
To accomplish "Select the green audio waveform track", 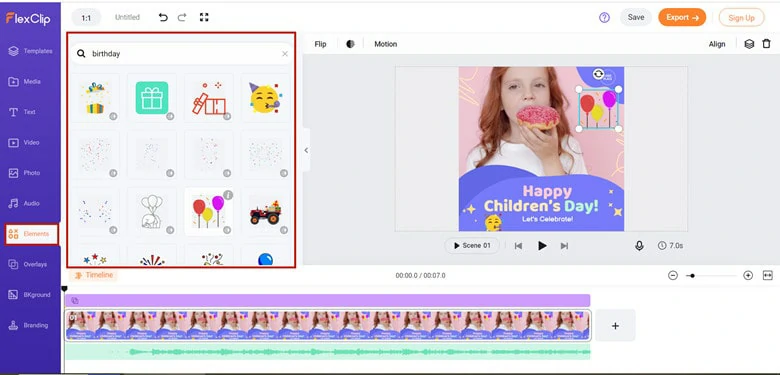I will tap(328, 352).
